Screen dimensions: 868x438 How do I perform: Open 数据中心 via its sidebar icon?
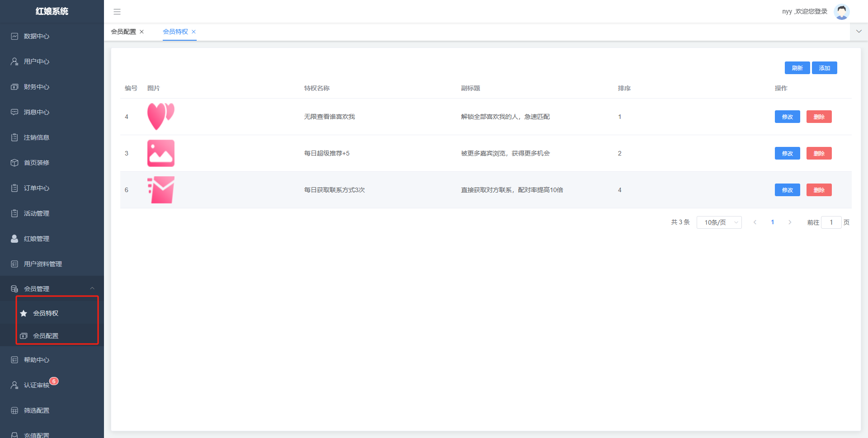[14, 36]
